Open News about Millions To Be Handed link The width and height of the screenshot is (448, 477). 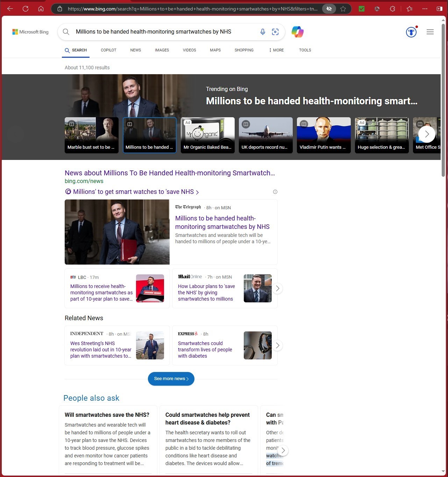pos(170,173)
